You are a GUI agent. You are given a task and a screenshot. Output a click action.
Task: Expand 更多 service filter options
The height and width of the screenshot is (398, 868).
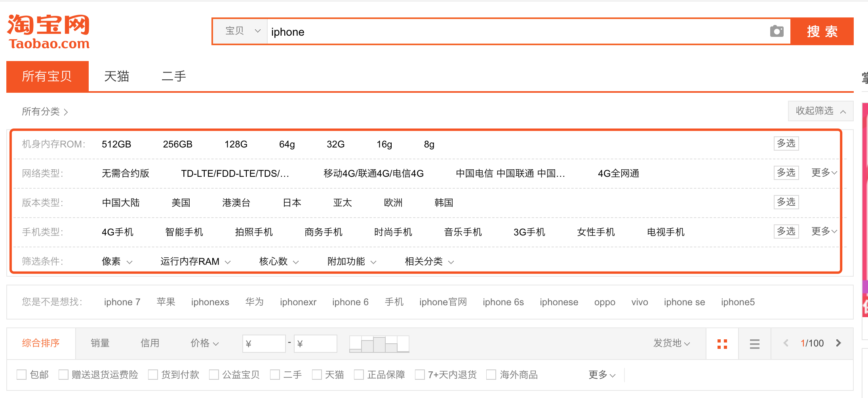(x=602, y=375)
